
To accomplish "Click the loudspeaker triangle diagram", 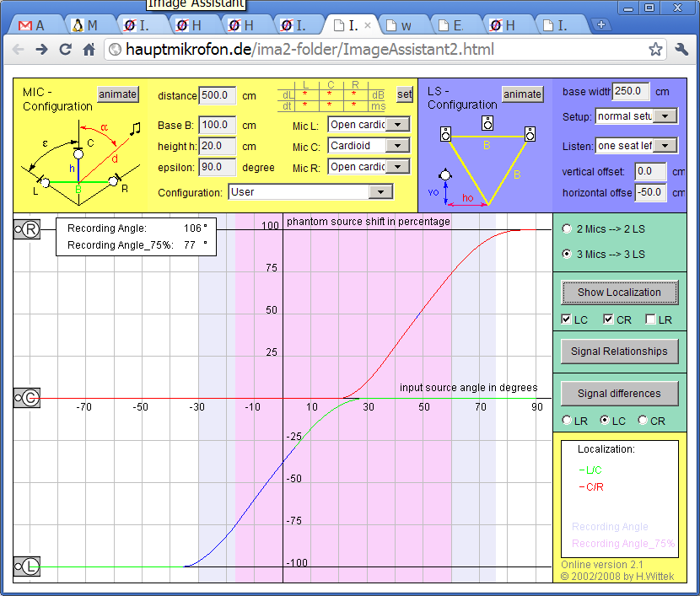I will point(487,161).
